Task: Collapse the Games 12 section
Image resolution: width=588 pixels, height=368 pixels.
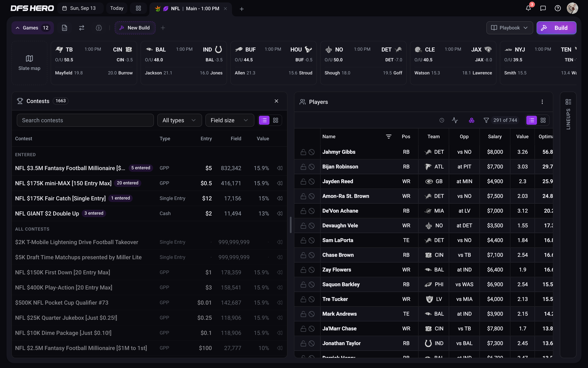Action: 32,28
